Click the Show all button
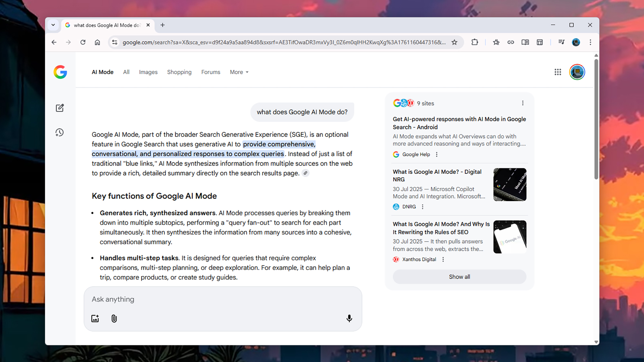 [x=459, y=277]
